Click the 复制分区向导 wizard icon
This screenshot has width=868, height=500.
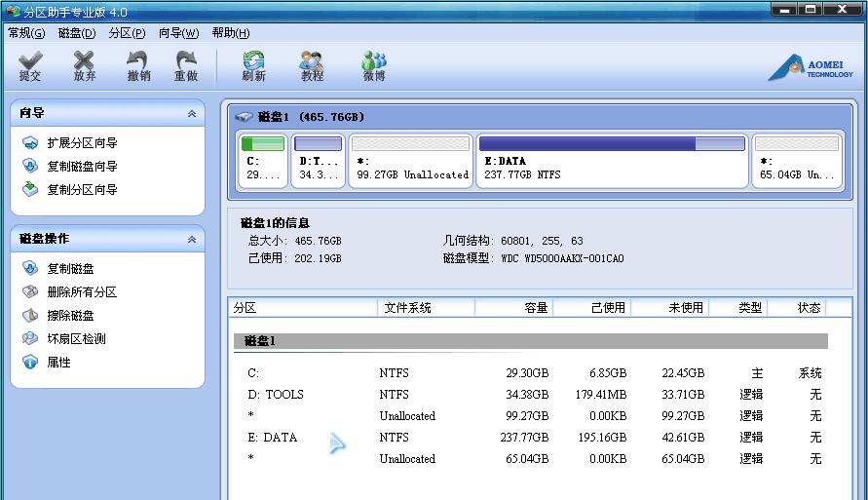(x=30, y=189)
